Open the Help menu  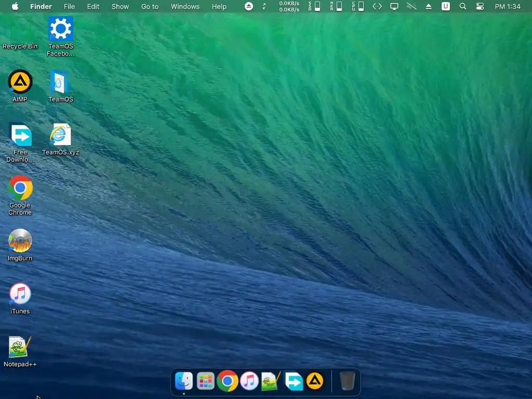(219, 6)
